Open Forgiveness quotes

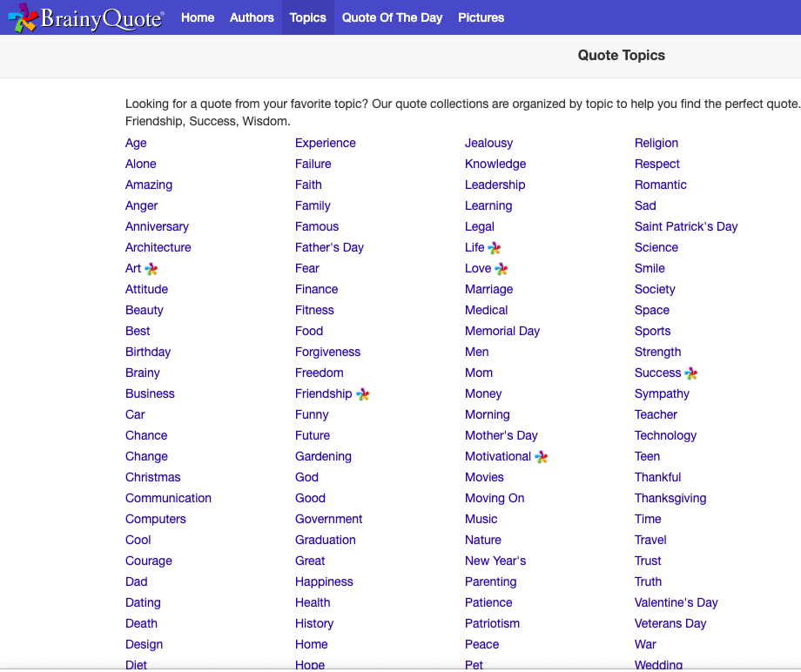[327, 353]
